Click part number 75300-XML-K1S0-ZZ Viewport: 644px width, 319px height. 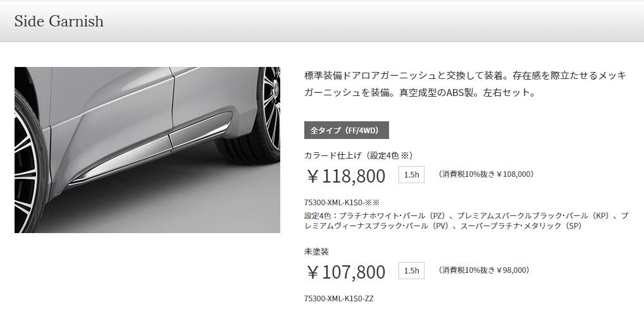point(339,299)
